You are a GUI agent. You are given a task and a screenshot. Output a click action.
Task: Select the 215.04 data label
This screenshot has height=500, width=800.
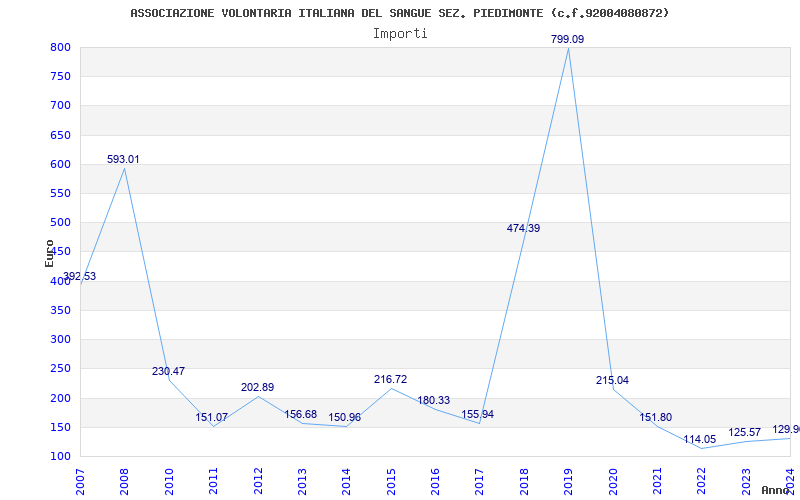click(x=612, y=380)
